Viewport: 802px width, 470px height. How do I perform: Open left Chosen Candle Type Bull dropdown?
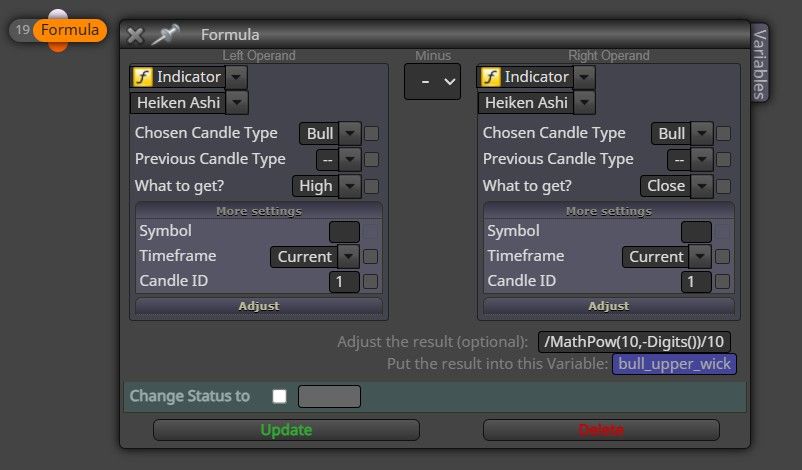click(x=350, y=133)
